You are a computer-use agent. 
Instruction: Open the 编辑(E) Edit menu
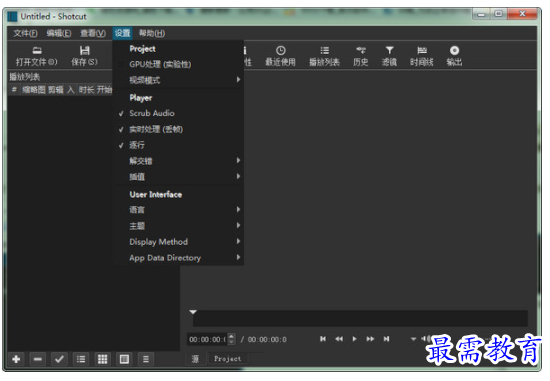pyautogui.click(x=59, y=33)
